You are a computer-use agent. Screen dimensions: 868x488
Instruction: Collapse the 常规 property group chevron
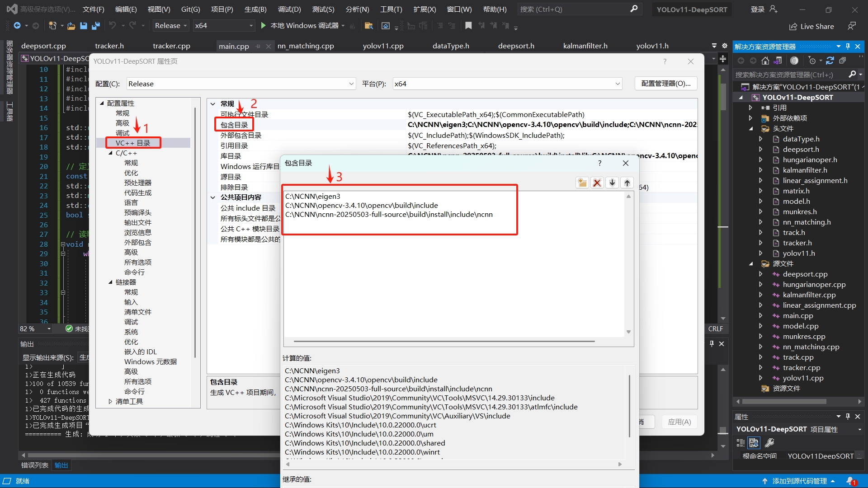tap(213, 104)
